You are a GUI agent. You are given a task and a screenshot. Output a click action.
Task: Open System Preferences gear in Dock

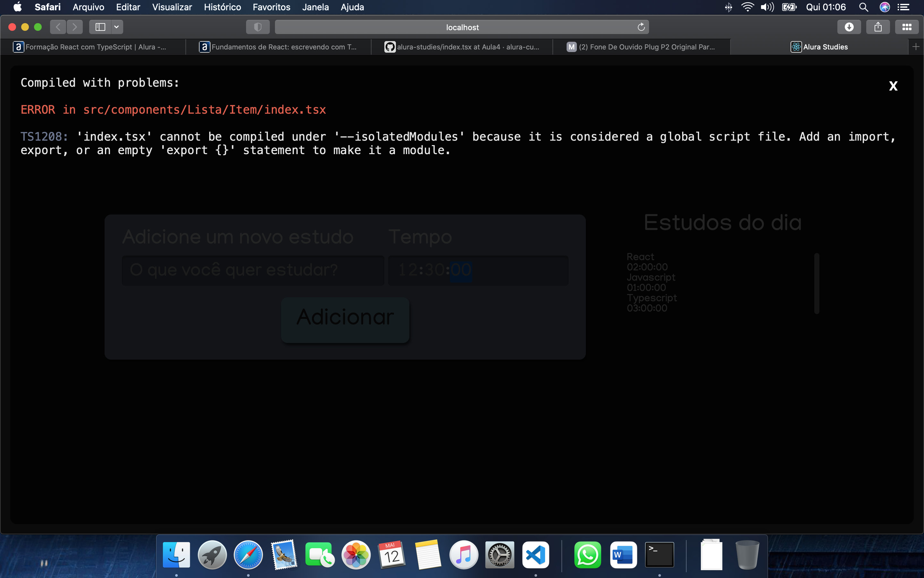pos(500,555)
